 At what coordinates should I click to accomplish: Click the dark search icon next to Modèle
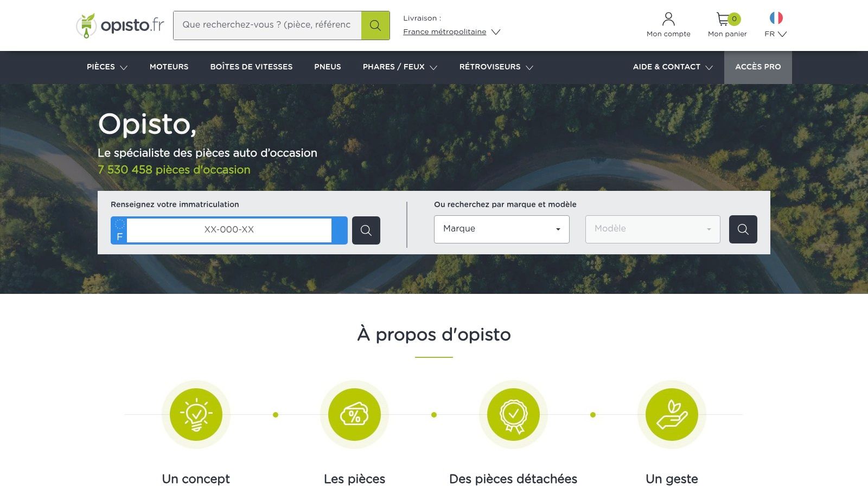pyautogui.click(x=743, y=229)
